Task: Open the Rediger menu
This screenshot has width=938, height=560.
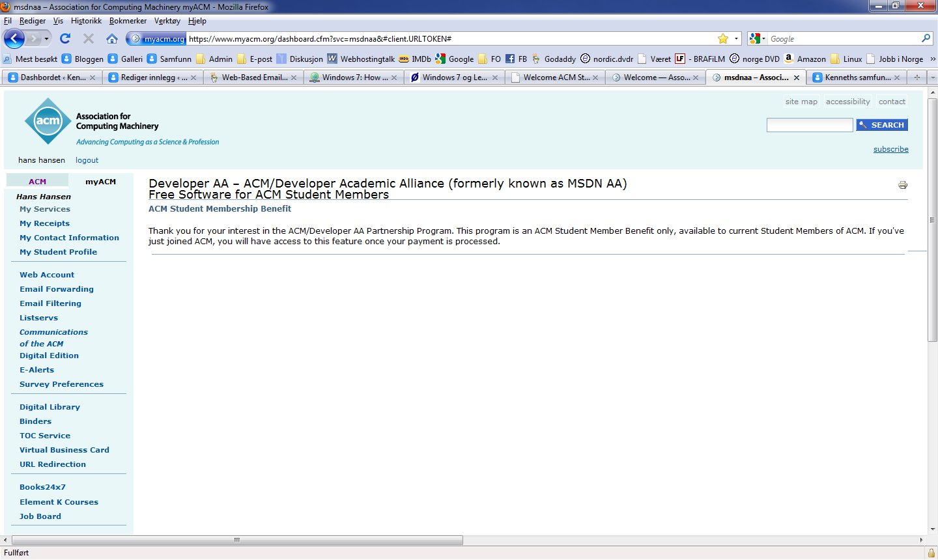Action: click(33, 21)
